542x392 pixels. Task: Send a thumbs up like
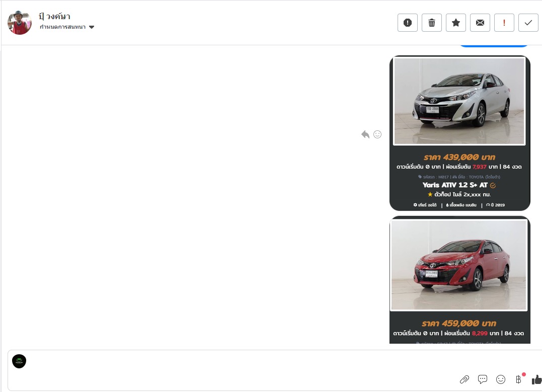point(536,379)
